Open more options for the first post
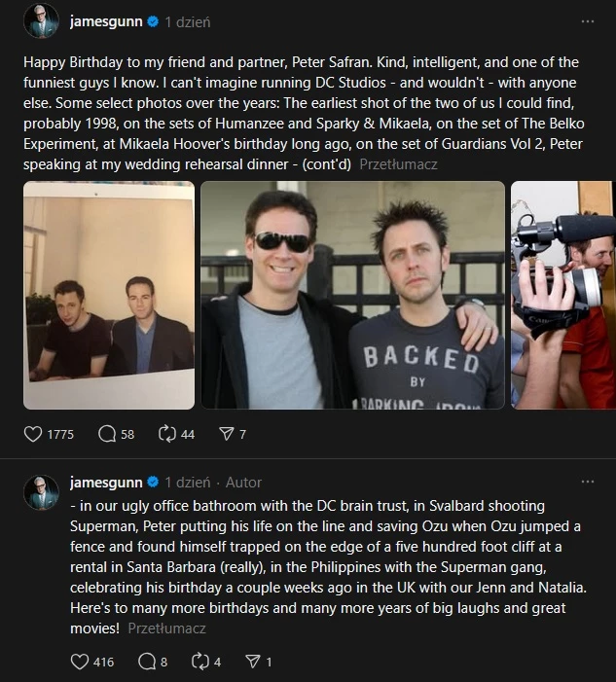This screenshot has width=616, height=682. click(x=588, y=21)
